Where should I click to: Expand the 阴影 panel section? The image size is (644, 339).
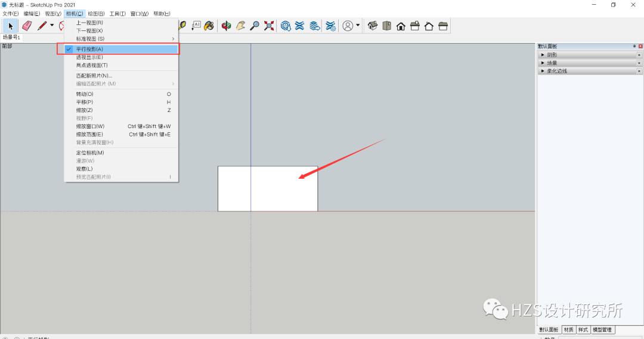(543, 55)
